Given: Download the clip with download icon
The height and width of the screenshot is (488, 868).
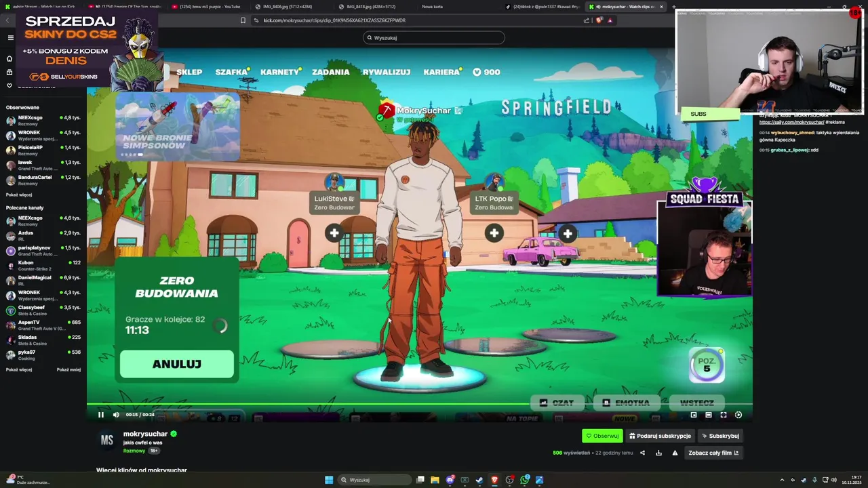Looking at the screenshot, I should pos(658,453).
